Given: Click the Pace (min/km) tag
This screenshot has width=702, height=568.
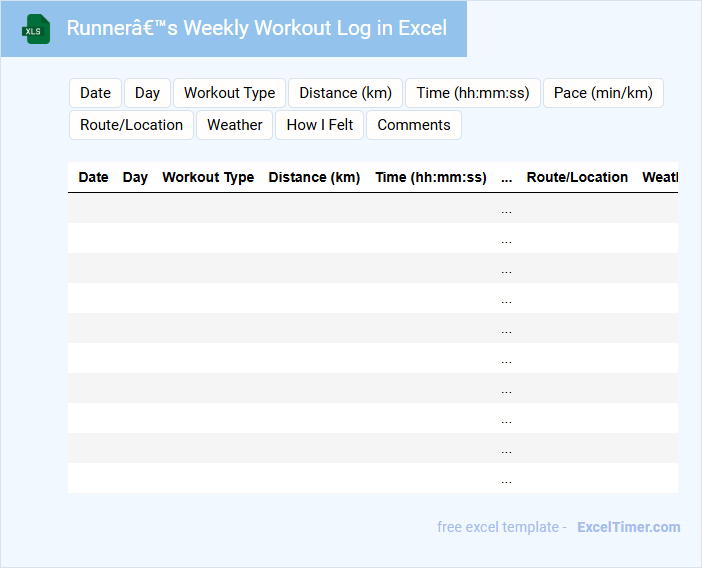Looking at the screenshot, I should click(x=603, y=93).
